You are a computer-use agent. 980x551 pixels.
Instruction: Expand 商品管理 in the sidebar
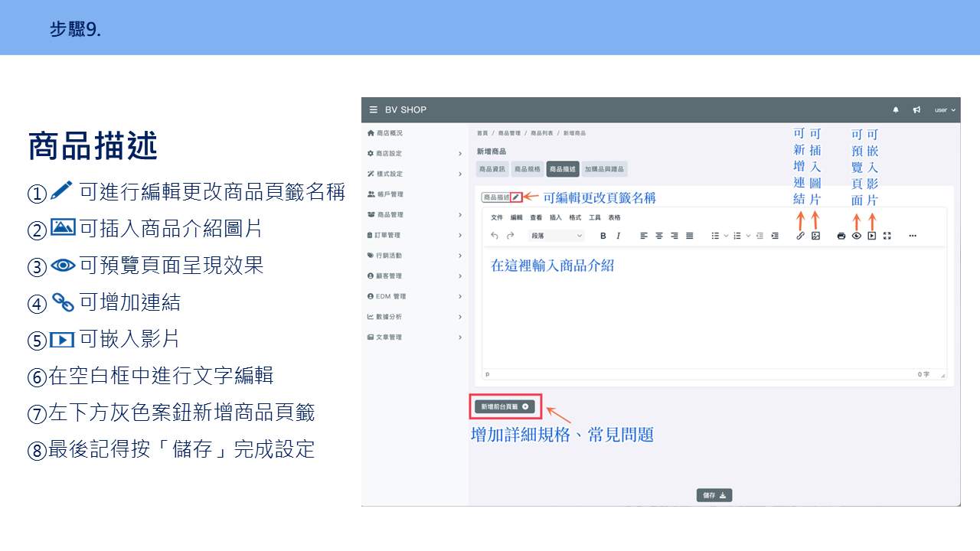(414, 215)
